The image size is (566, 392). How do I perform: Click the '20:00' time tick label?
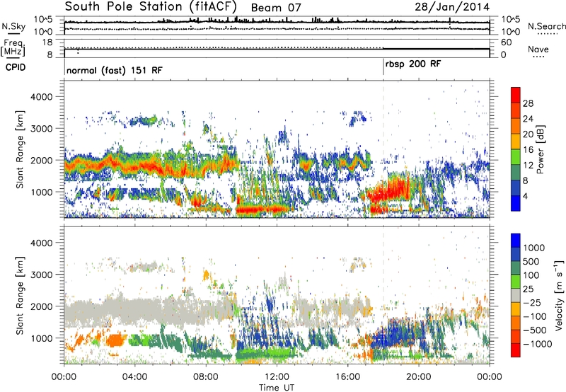[418, 377]
